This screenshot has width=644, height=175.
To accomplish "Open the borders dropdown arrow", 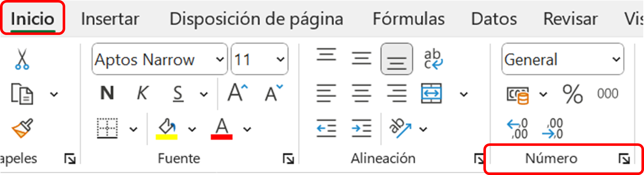I will pyautogui.click(x=133, y=129).
